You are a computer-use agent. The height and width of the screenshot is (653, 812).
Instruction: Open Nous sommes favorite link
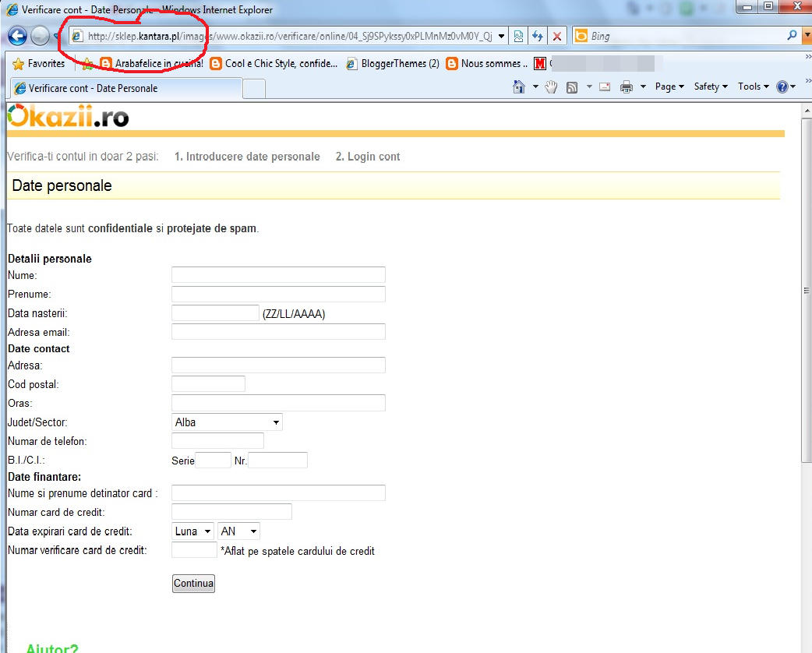click(487, 64)
